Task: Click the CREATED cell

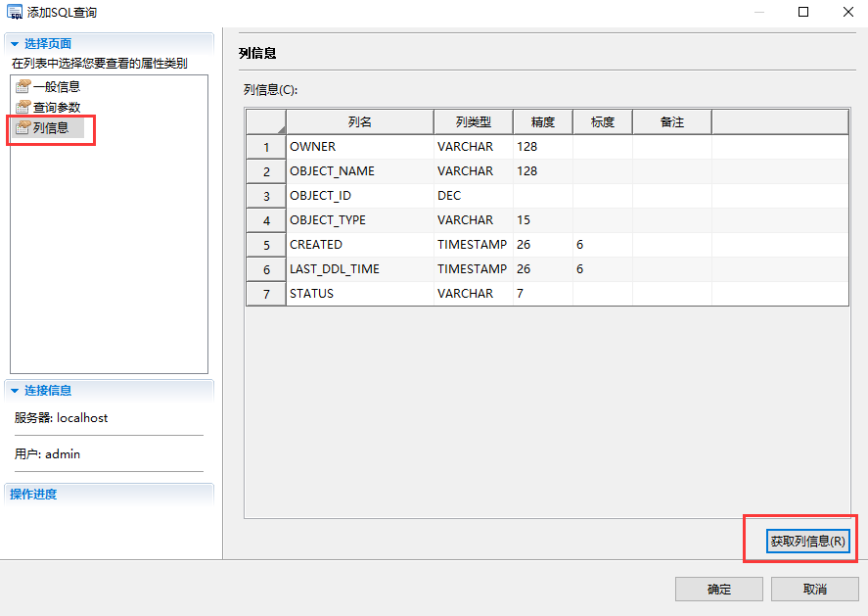Action: click(x=360, y=244)
